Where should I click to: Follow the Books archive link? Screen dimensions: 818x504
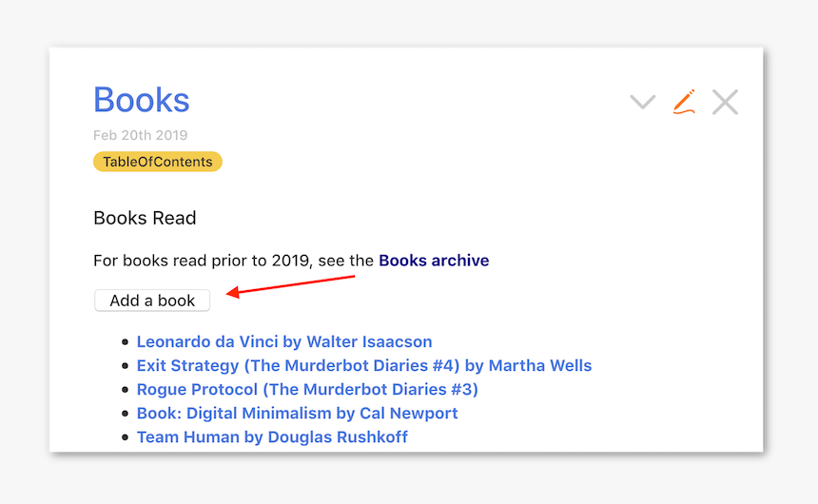point(434,261)
